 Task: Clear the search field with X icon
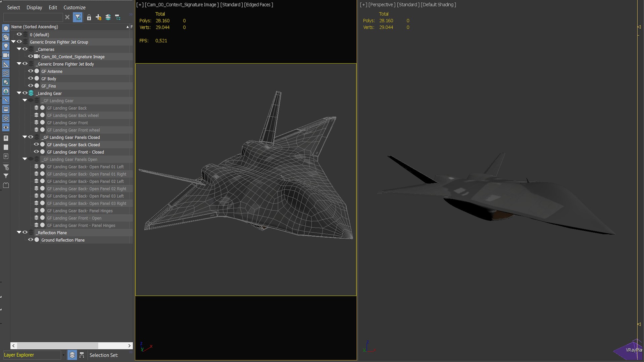[x=67, y=17]
